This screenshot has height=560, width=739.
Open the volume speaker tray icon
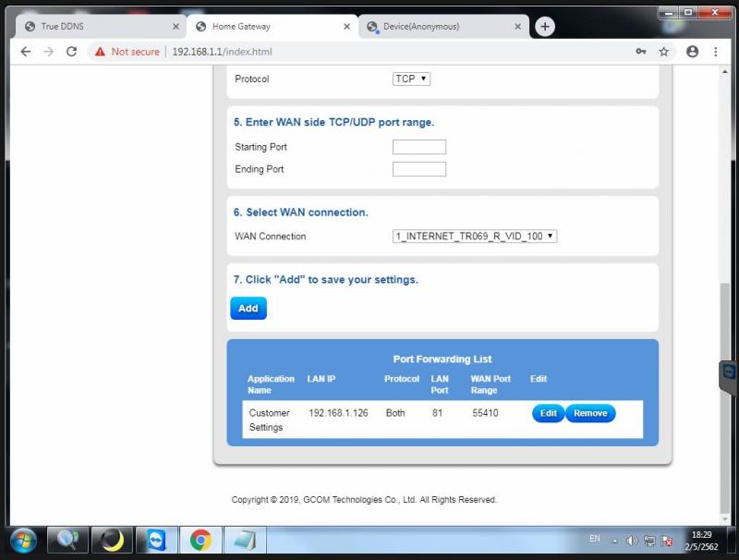pyautogui.click(x=632, y=541)
